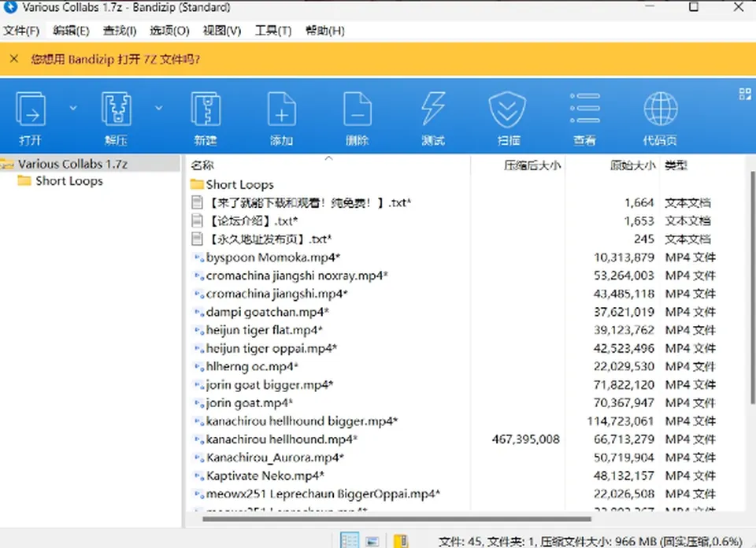
Task: Select heijun tiger oppai.mp4
Action: point(272,349)
